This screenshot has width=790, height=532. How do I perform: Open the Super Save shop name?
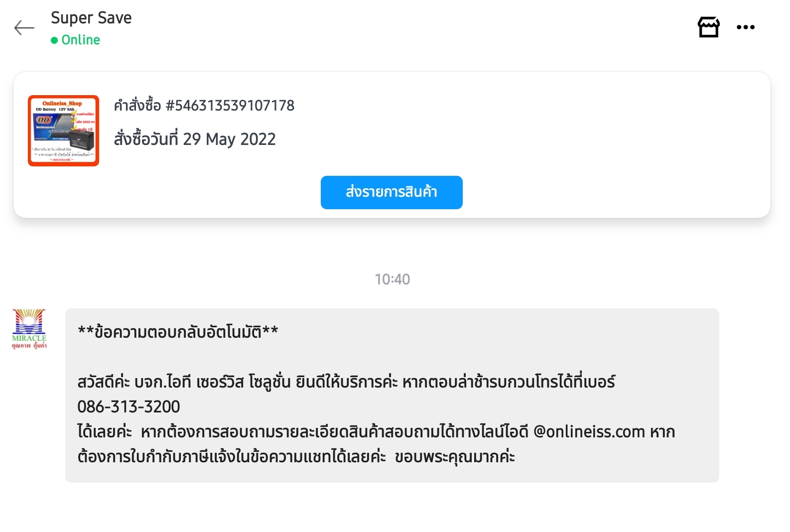(x=91, y=18)
